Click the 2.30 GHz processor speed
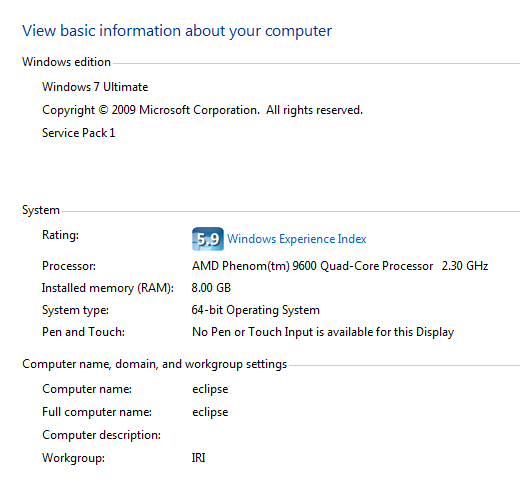The image size is (520, 479). click(x=465, y=266)
